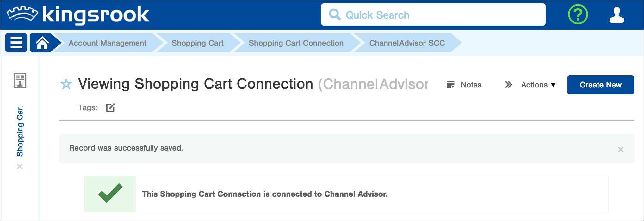The width and height of the screenshot is (644, 221).
Task: Edit tags with the pencil icon
Action: click(x=110, y=108)
